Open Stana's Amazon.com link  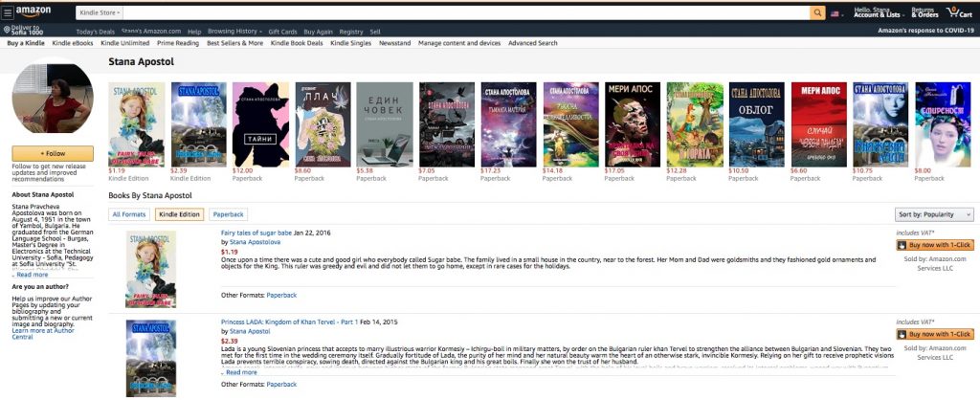[x=151, y=32]
